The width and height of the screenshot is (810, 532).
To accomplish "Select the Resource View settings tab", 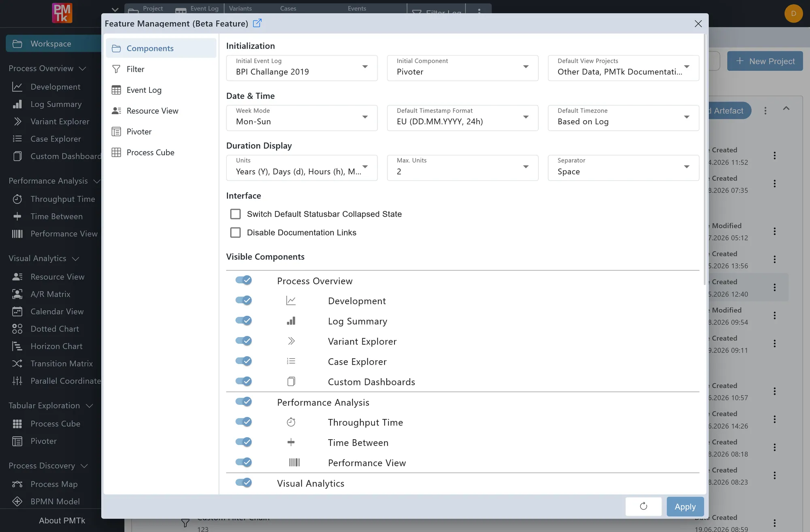I will click(161, 111).
